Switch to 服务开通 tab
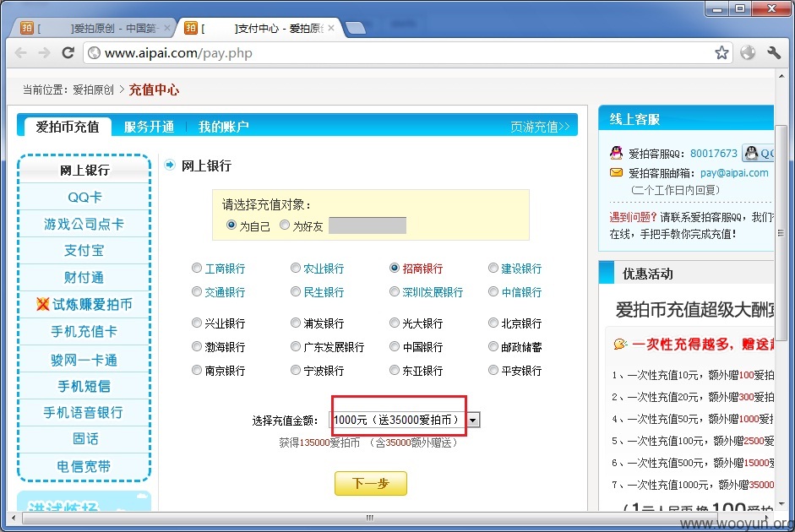Image resolution: width=795 pixels, height=532 pixels. pos(149,126)
